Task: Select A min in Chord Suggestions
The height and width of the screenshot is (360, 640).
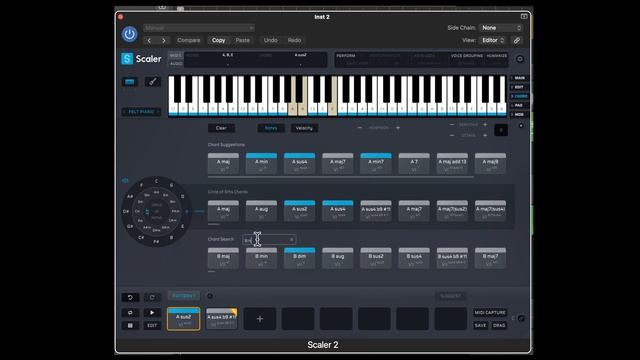Action: pos(261,164)
